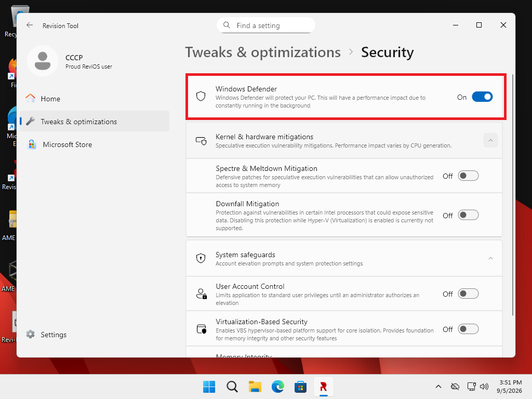Maximize the Revision Tool window

[479, 25]
